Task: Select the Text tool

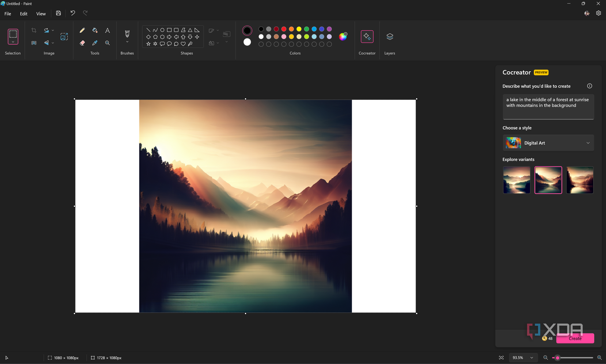Action: (x=107, y=30)
